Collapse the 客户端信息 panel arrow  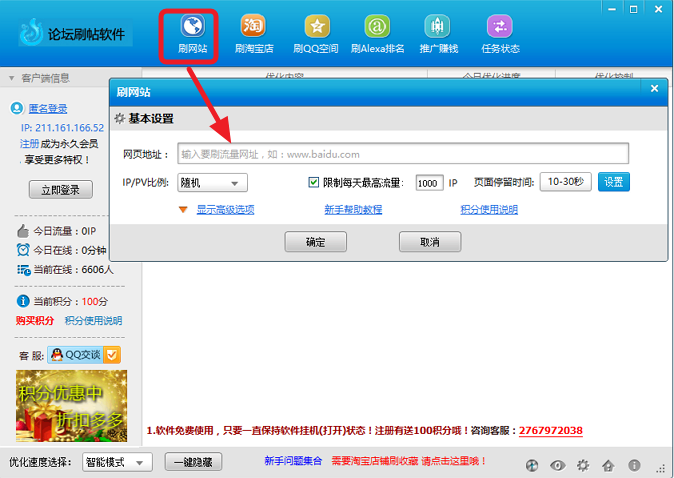point(12,78)
